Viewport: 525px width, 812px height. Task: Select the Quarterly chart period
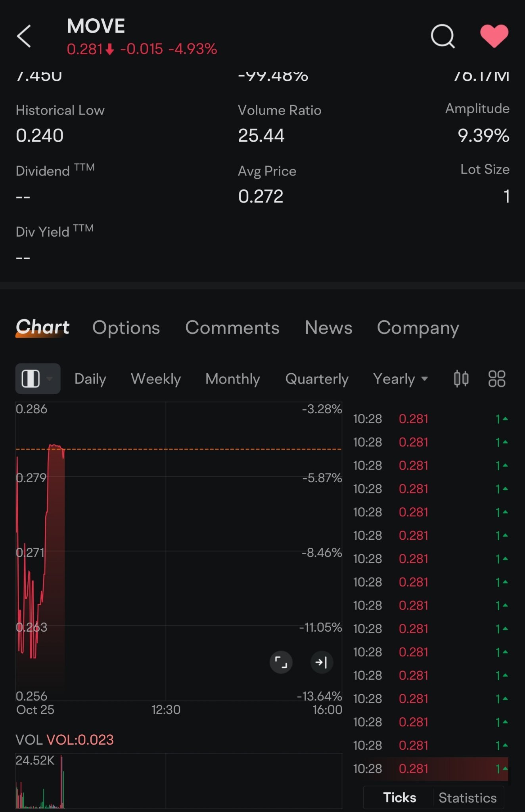click(x=317, y=379)
